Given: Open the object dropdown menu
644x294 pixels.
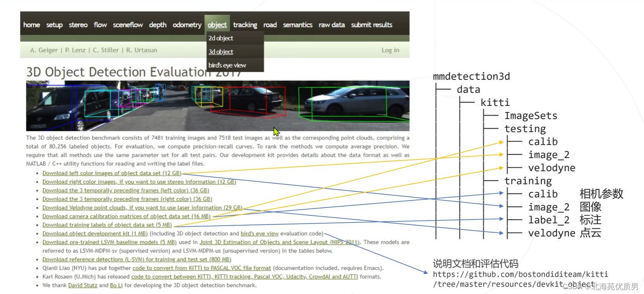Looking at the screenshot, I should [x=217, y=25].
